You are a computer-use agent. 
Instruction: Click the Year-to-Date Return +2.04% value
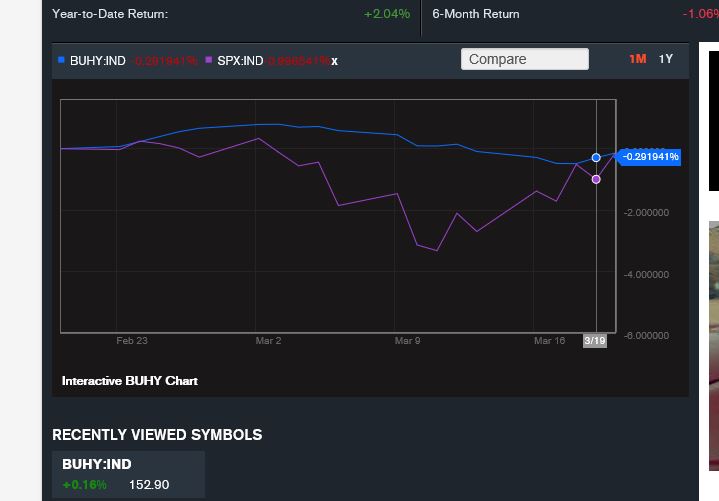387,14
